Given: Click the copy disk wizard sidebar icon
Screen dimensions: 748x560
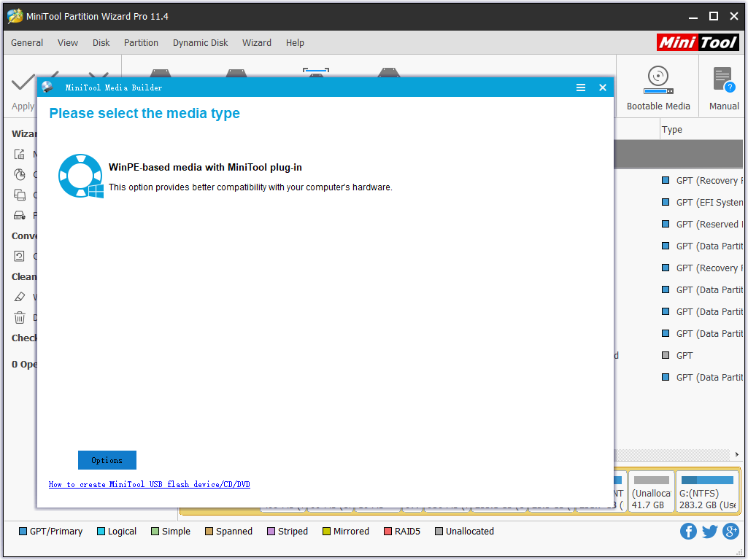Looking at the screenshot, I should [20, 195].
